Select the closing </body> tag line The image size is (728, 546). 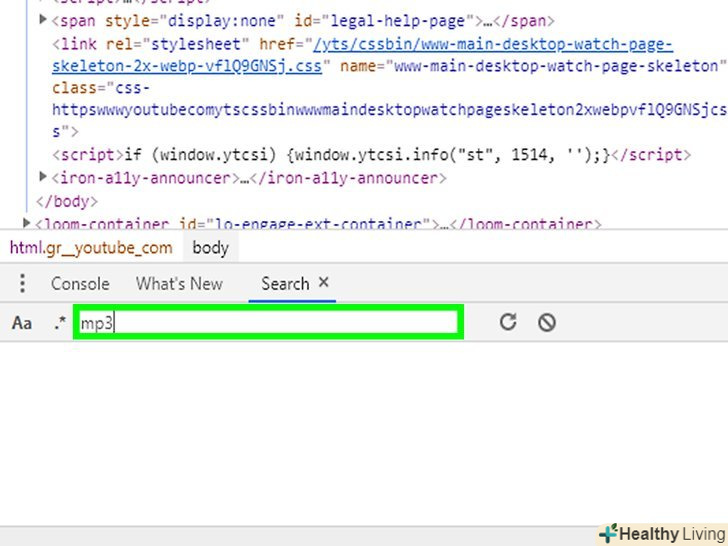point(67,202)
